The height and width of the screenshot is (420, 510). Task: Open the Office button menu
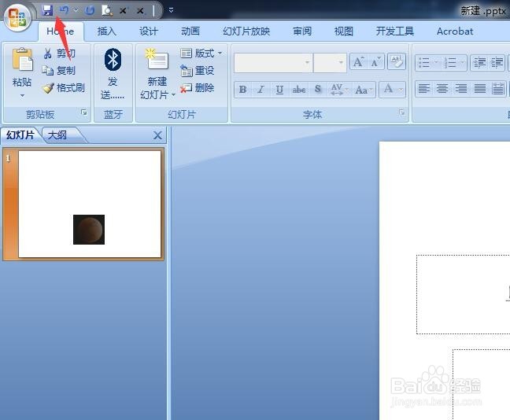(17, 17)
